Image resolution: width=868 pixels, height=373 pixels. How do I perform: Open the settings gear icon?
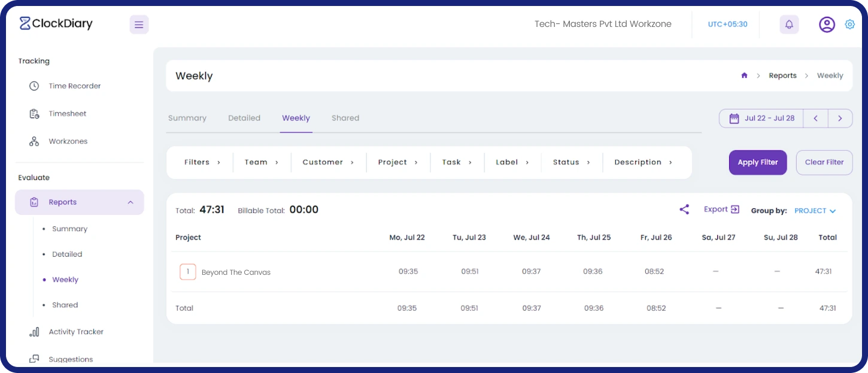pyautogui.click(x=849, y=25)
